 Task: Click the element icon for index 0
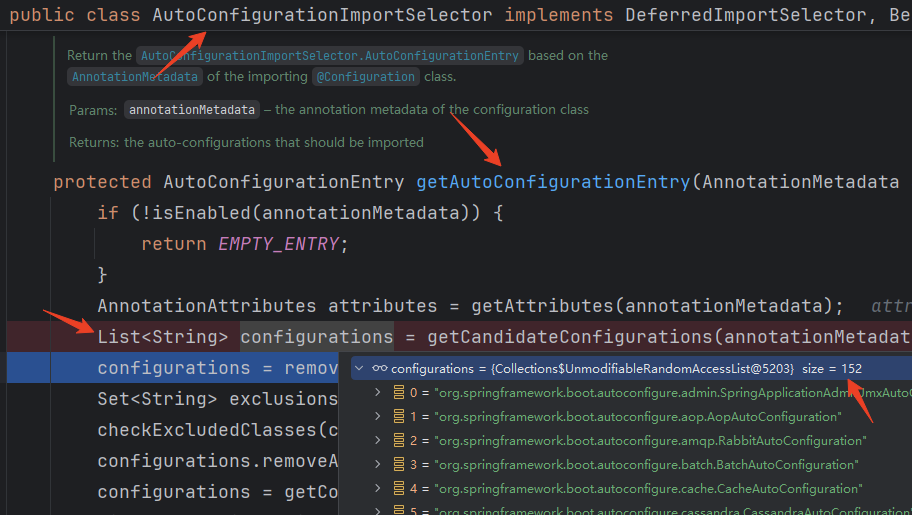point(398,393)
